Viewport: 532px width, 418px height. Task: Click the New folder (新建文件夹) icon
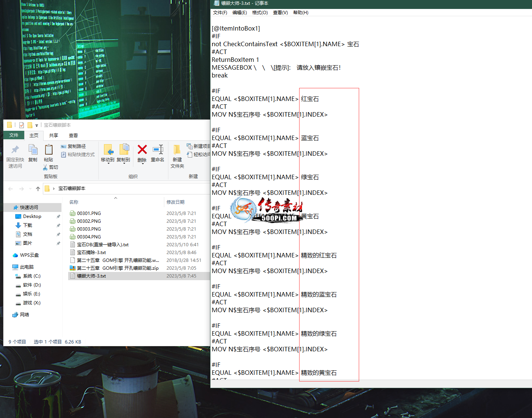[177, 149]
